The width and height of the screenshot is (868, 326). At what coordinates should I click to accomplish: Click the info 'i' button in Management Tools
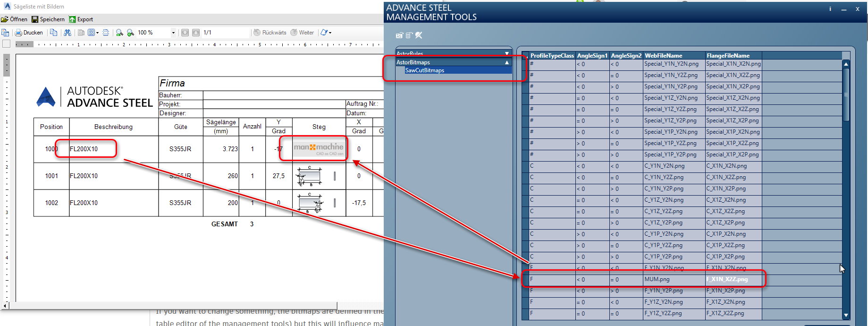pos(830,9)
